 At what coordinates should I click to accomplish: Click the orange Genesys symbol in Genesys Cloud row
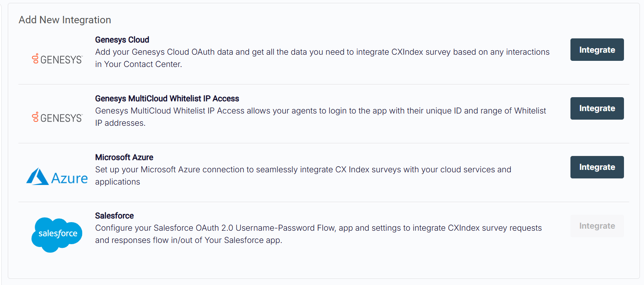[x=36, y=59]
